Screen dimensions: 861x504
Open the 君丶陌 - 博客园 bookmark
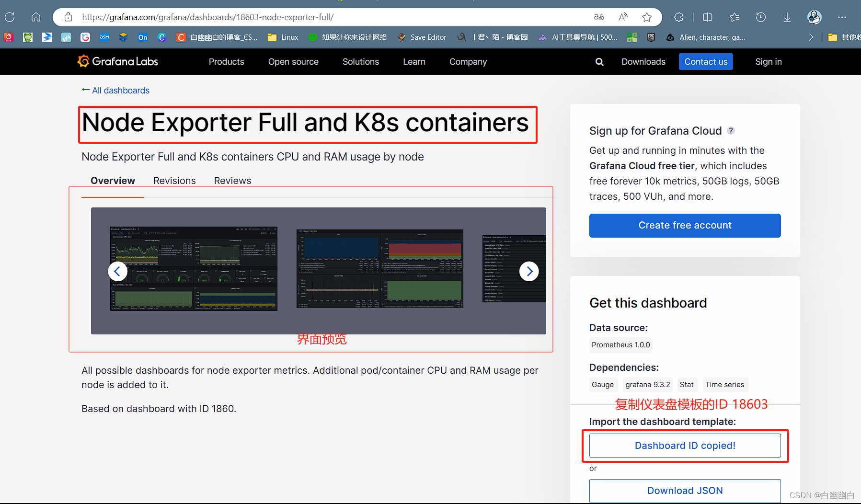pyautogui.click(x=493, y=37)
